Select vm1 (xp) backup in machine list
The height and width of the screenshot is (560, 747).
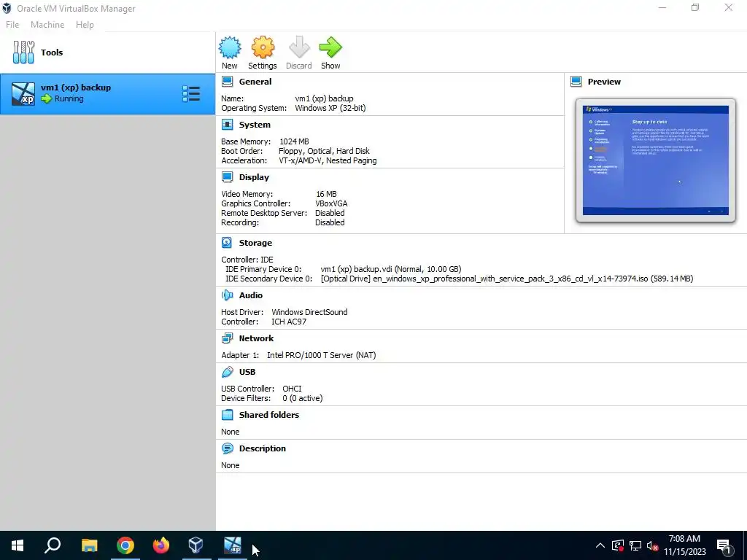point(108,94)
